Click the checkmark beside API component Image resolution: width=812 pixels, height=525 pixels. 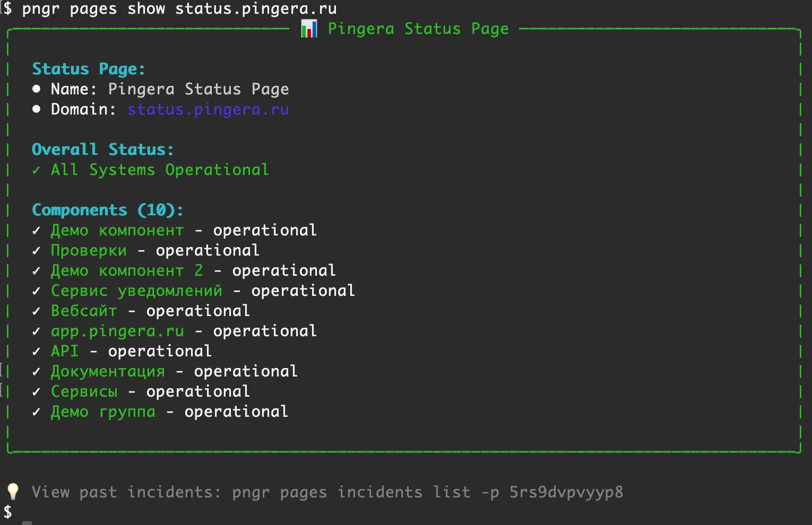click(x=36, y=352)
